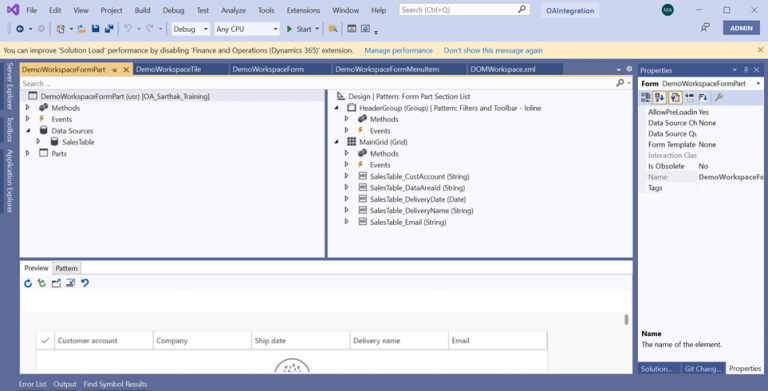768x391 pixels.
Task: Open the Start button dropdown arrow
Action: [317, 29]
